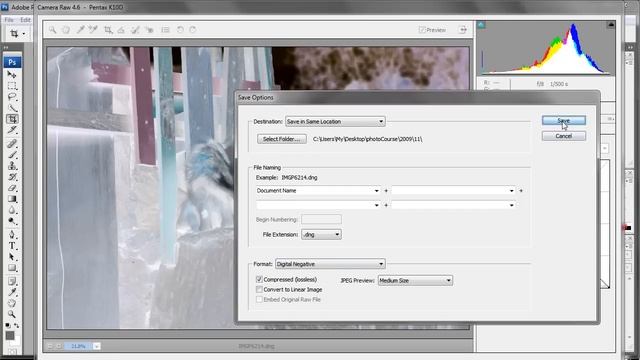Click the zoom percentage field
Screen dimensions: 640x360
[78, 346]
